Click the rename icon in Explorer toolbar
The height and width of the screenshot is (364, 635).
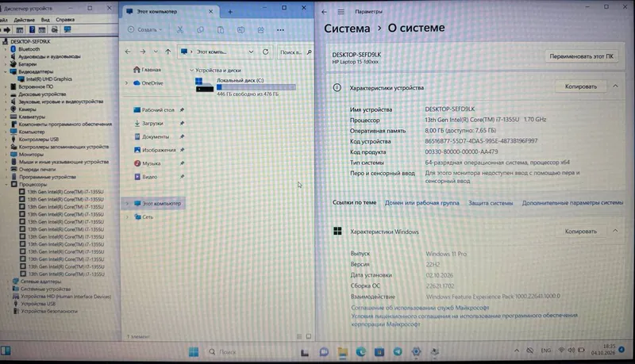point(241,29)
